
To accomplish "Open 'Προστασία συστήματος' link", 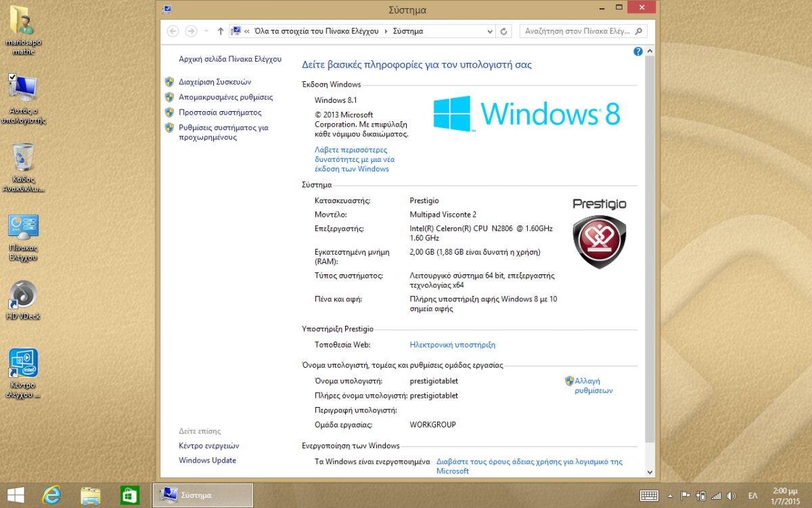I will click(220, 112).
